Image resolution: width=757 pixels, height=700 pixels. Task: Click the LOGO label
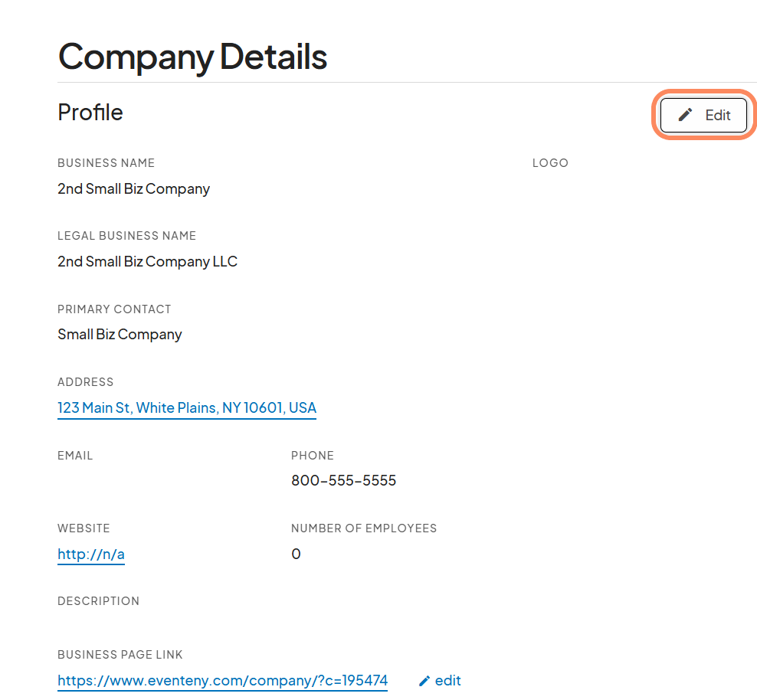550,163
